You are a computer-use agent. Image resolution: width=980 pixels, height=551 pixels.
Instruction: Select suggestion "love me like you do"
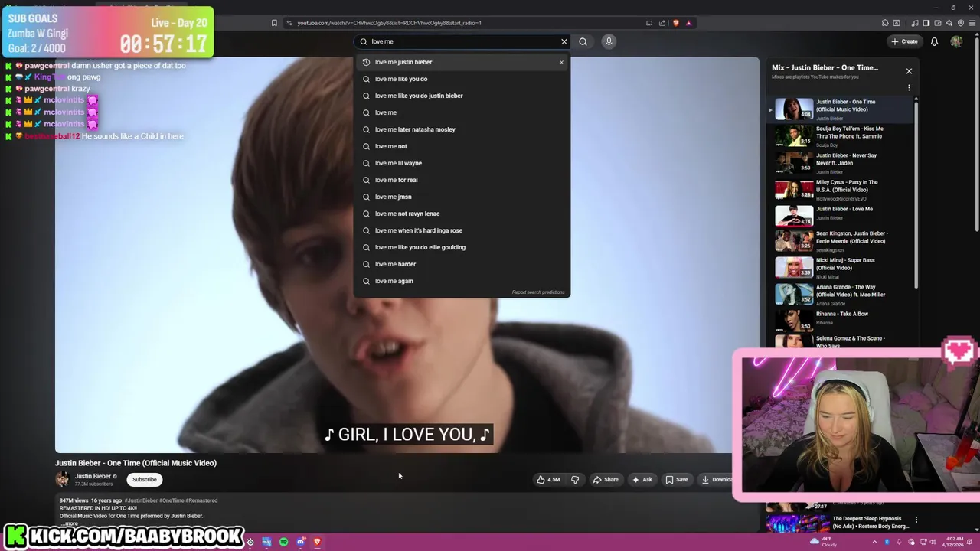click(462, 79)
